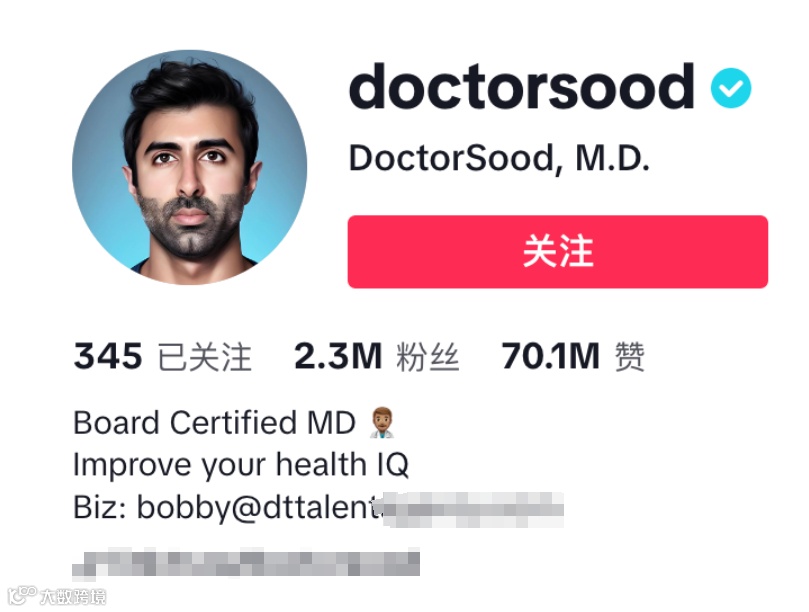Open the blurred profile link below bio
This screenshot has height=612, width=809.
point(246,562)
